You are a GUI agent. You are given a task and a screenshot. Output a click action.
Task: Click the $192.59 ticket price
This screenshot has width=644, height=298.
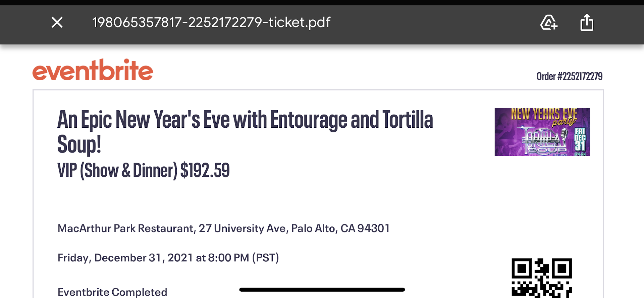(205, 170)
